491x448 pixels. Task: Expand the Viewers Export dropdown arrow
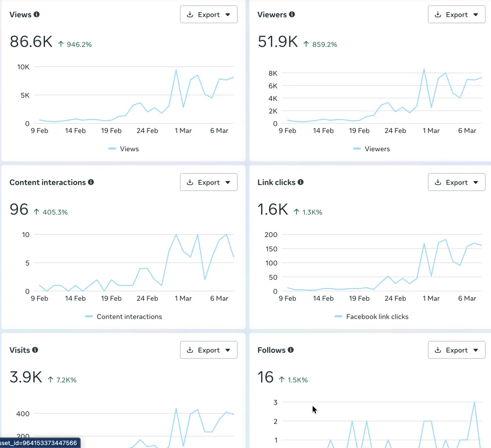[x=476, y=15]
